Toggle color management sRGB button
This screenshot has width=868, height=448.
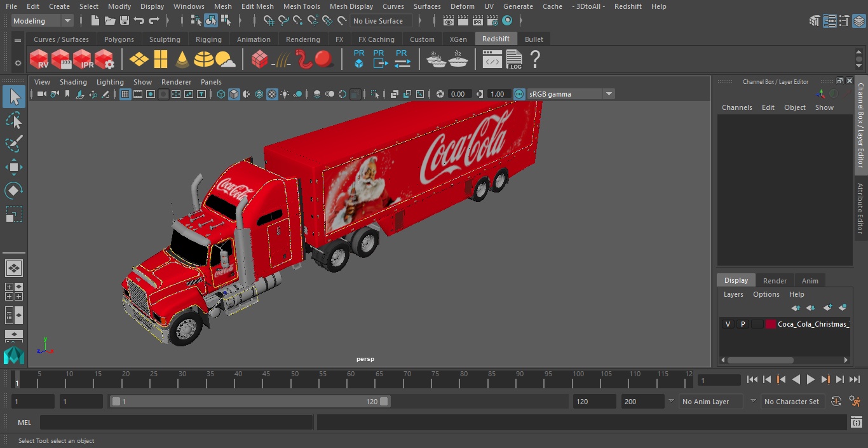(519, 94)
